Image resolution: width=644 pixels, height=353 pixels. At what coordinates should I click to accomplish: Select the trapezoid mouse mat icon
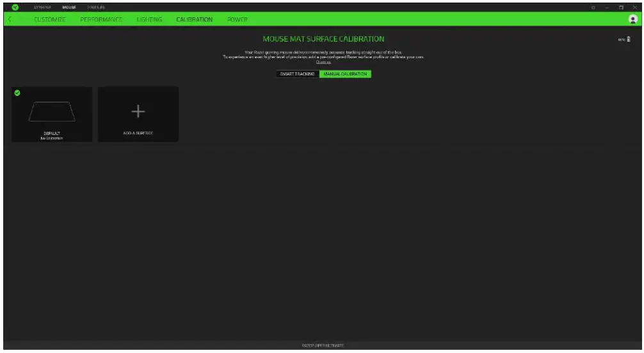pos(52,112)
